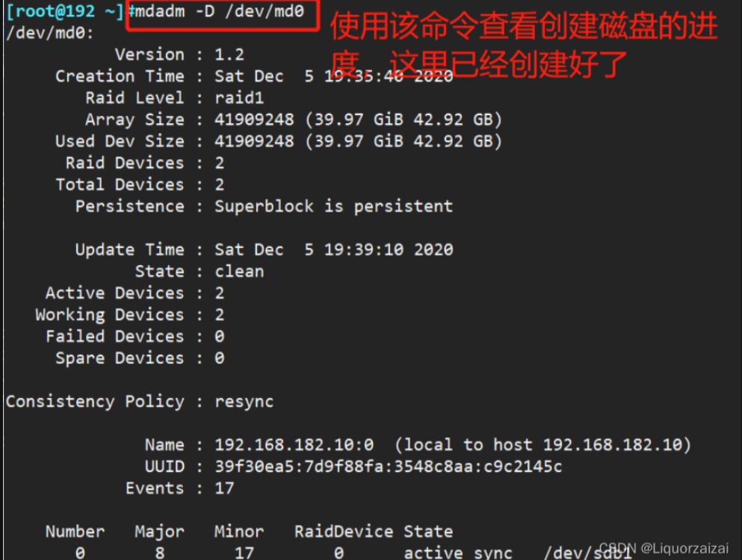Screen dimensions: 742x560
Task: Click the "Minor" column header
Action: pos(239,532)
